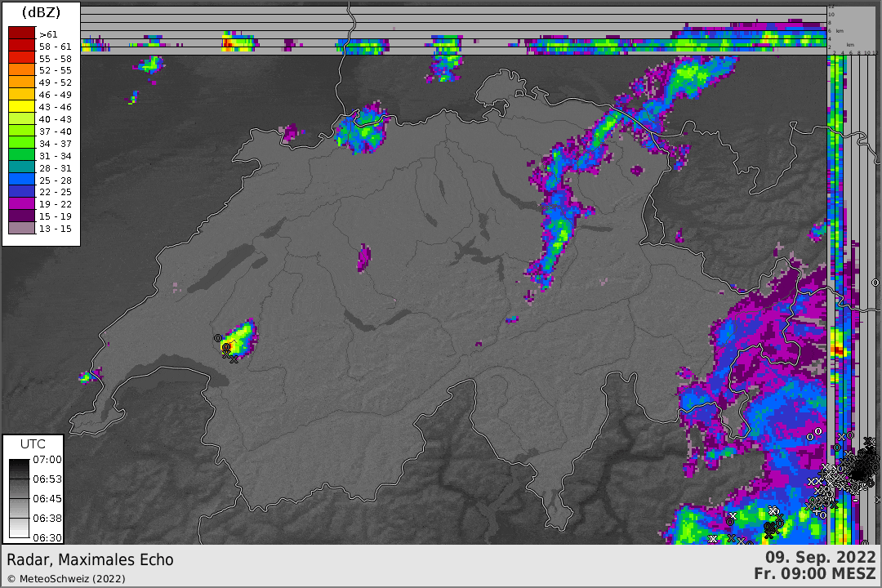
Task: Click the >61 dBZ color swatch
Action: (x=21, y=33)
